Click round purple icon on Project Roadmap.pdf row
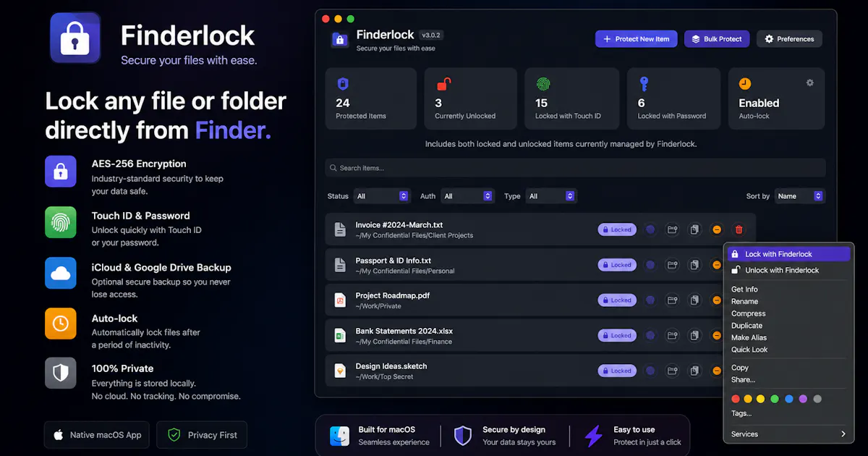Screen dimensions: 868x456 pyautogui.click(x=650, y=300)
